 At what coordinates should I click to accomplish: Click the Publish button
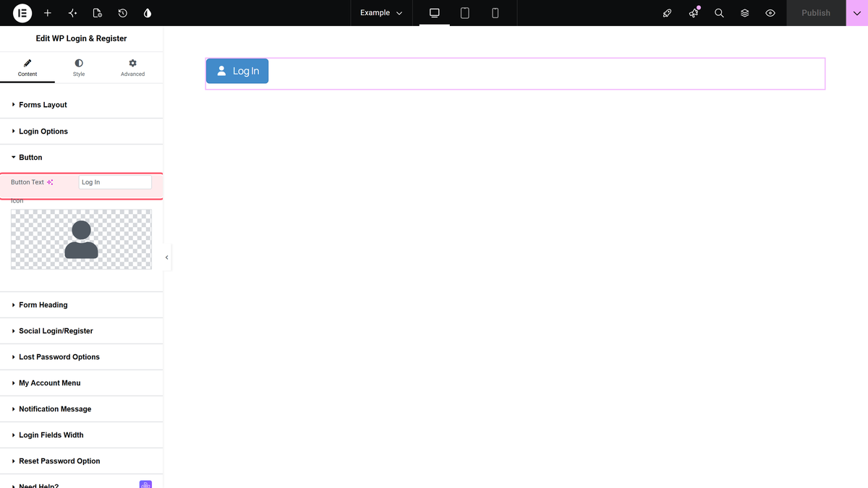pos(816,13)
